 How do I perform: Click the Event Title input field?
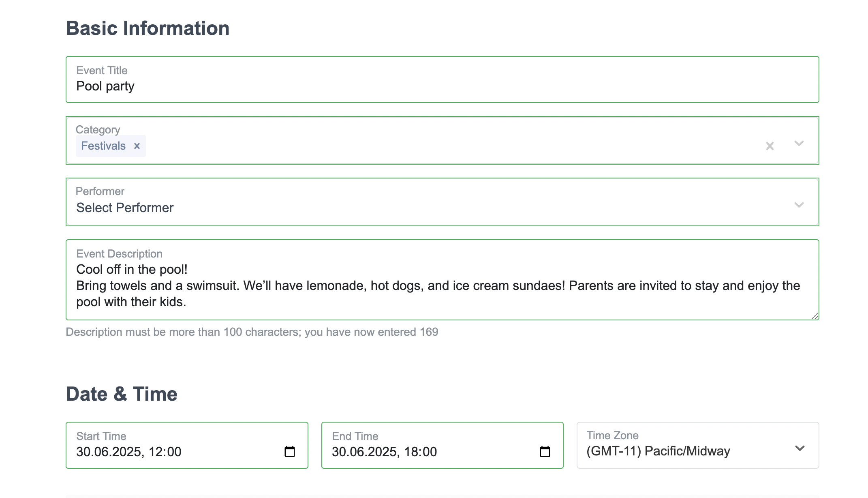coord(443,79)
